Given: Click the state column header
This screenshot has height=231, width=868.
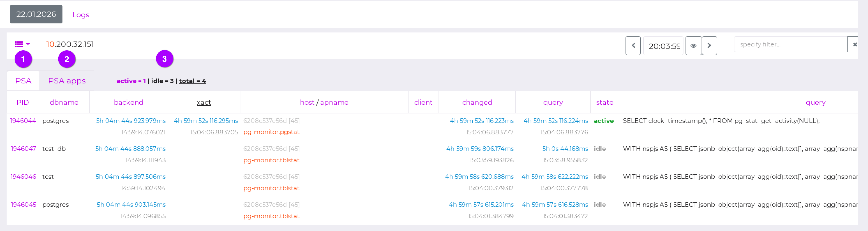Looking at the screenshot, I should point(605,103).
